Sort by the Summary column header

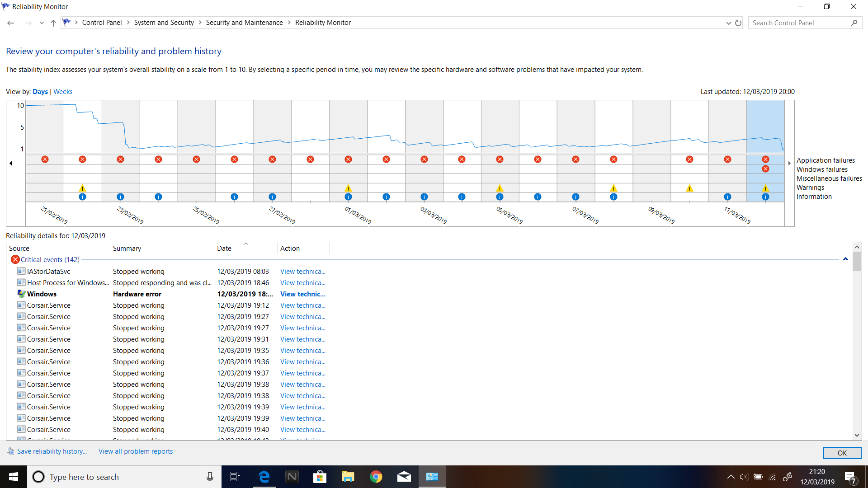(162, 249)
